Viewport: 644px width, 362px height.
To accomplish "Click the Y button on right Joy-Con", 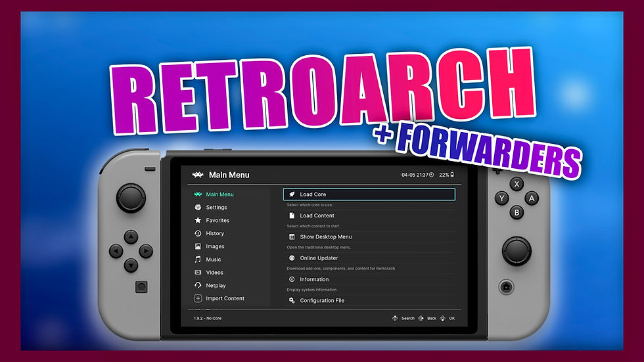I will point(502,198).
